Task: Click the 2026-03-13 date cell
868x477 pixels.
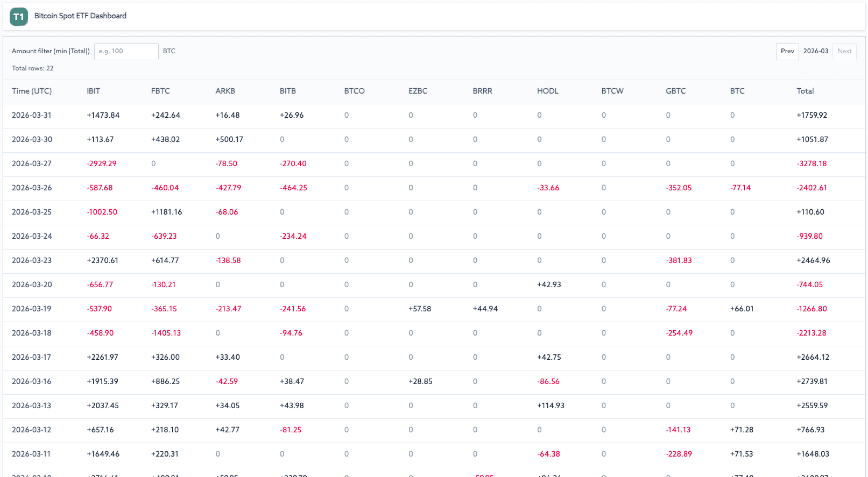Action: pyautogui.click(x=32, y=406)
